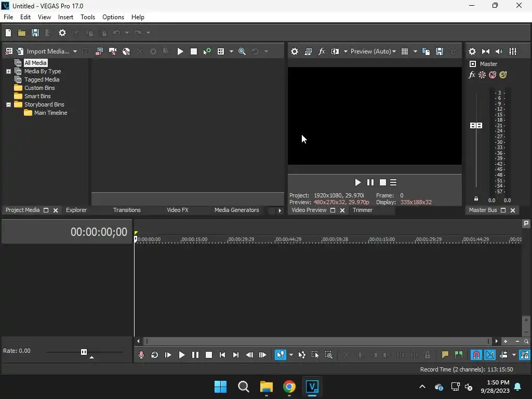Open the Project Media views dropdown arrow
This screenshot has width=532, height=399.
point(231,51)
